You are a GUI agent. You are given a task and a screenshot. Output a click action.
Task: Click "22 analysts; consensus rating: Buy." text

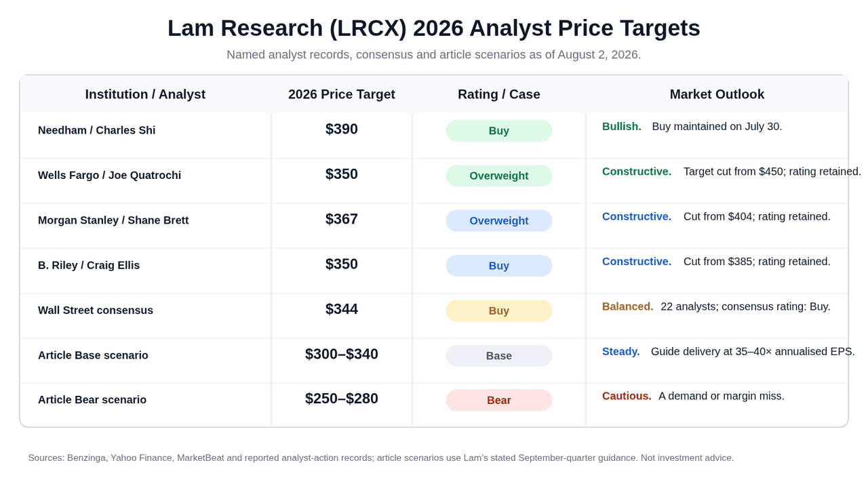click(x=745, y=306)
